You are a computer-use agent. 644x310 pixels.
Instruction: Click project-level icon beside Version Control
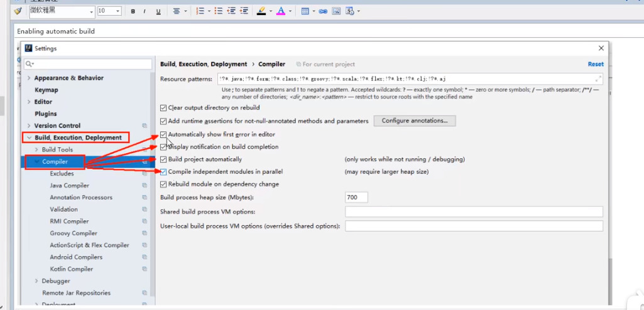(145, 126)
